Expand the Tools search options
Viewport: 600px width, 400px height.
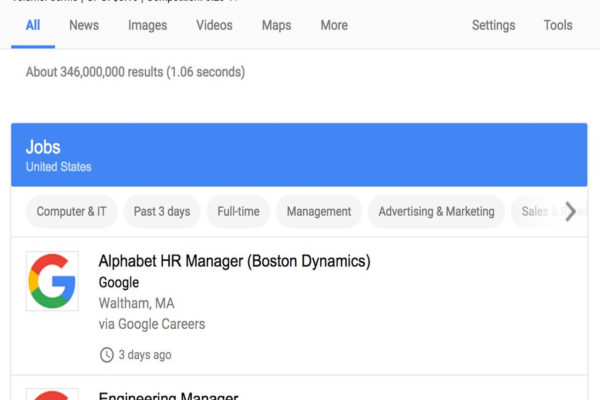click(x=558, y=25)
